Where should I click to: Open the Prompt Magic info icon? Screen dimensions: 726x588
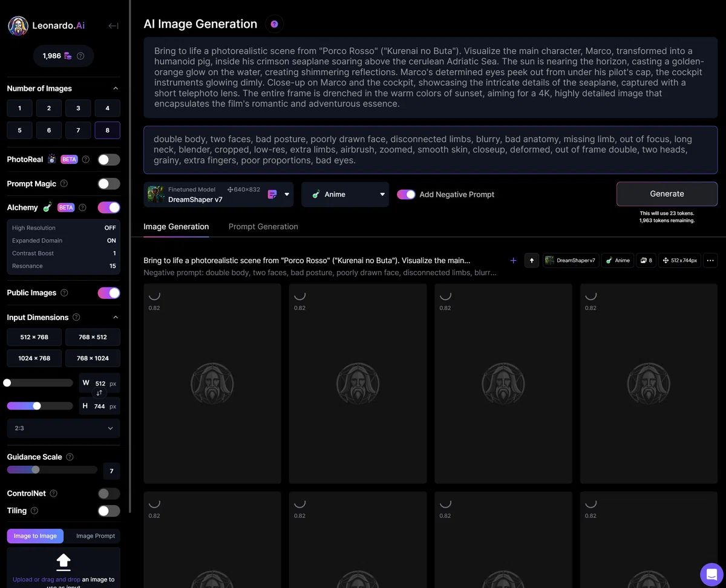tap(64, 184)
